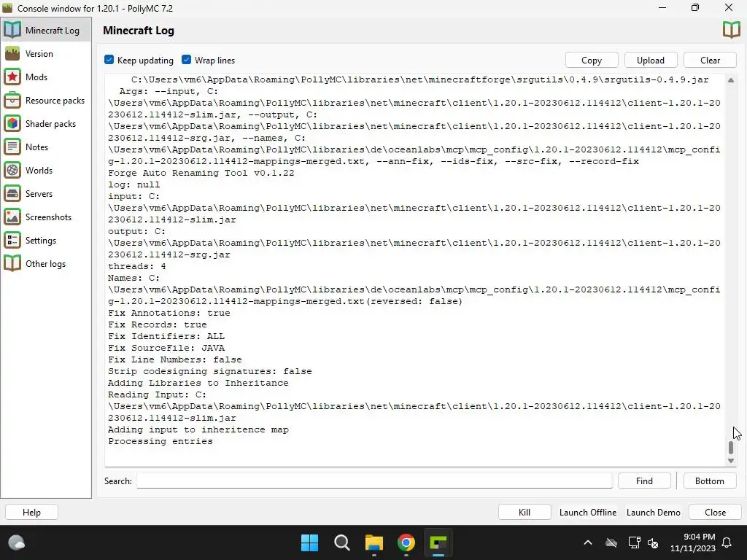Copy the log with Copy button

pos(592,60)
